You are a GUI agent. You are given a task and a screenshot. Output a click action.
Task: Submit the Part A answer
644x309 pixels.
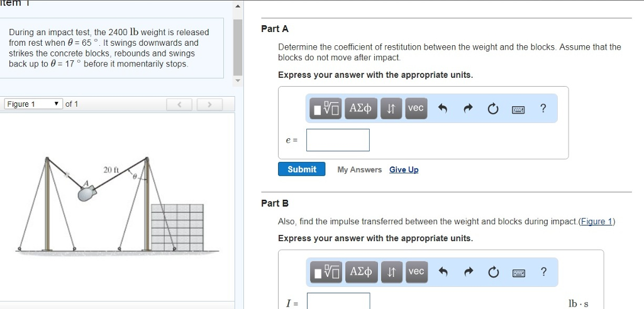coord(301,169)
